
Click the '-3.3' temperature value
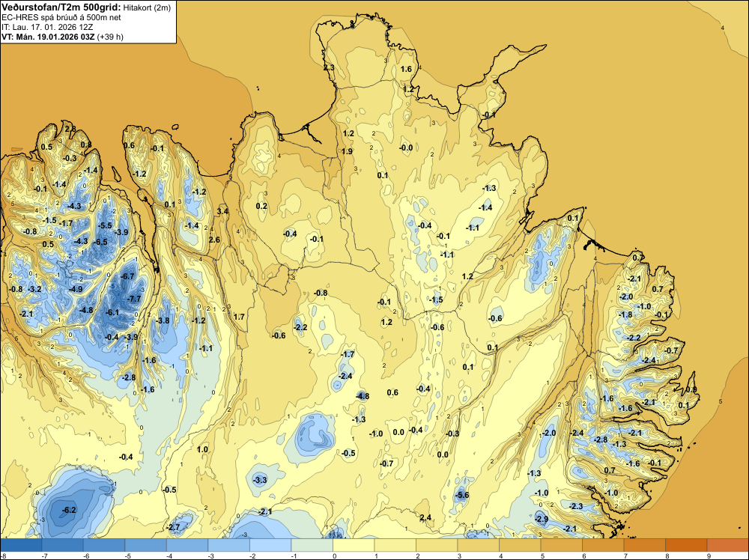260,480
